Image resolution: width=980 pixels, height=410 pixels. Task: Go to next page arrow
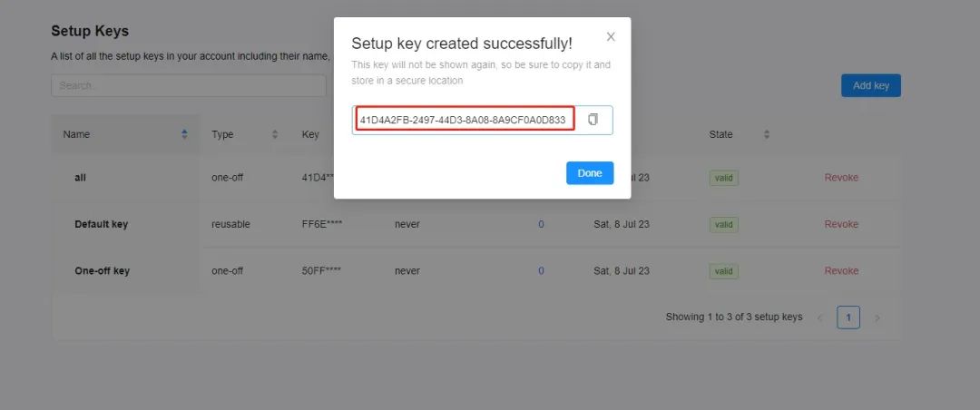pos(877,318)
